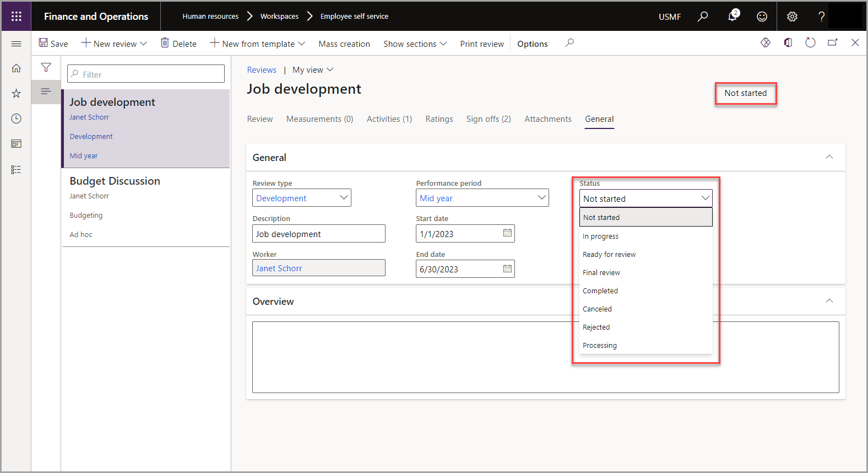
Task: Click the Description input field
Action: (x=319, y=234)
